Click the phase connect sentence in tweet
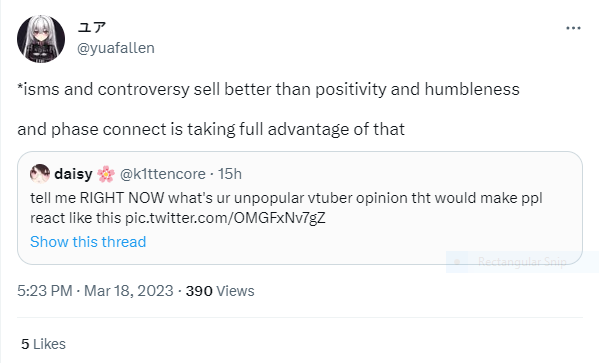 coord(211,129)
